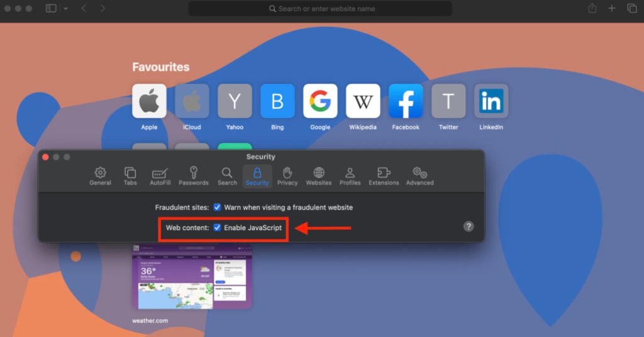Open the weather.com page thumbnail
The height and width of the screenshot is (337, 644).
192,277
